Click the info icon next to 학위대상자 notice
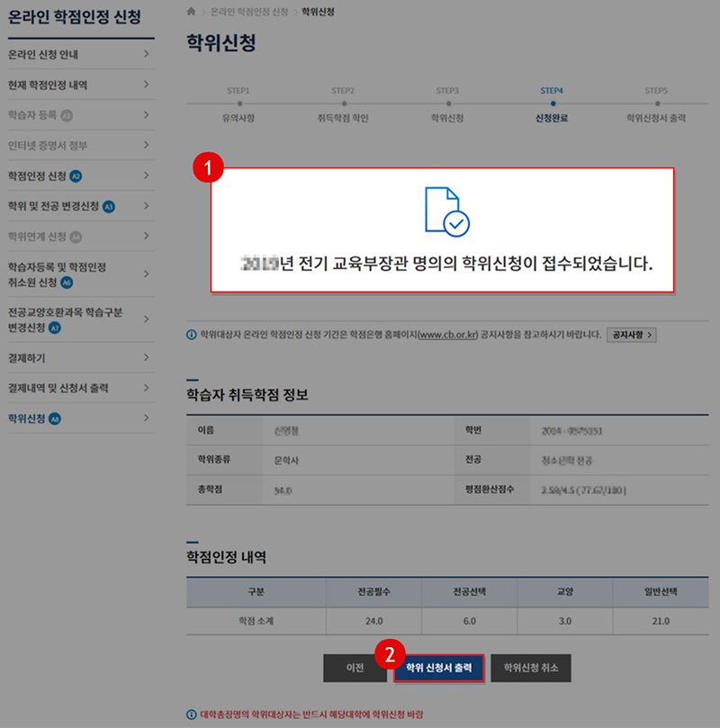Screen dimensions: 720x728 (191, 336)
